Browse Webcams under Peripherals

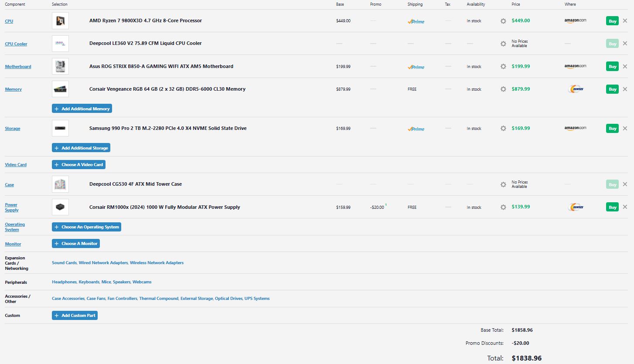(x=142, y=282)
